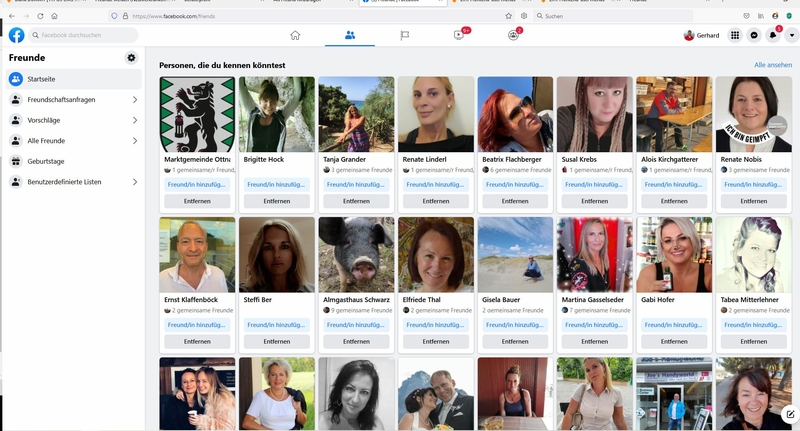Bookmark page with star icon
The image size is (800, 431).
pos(509,16)
